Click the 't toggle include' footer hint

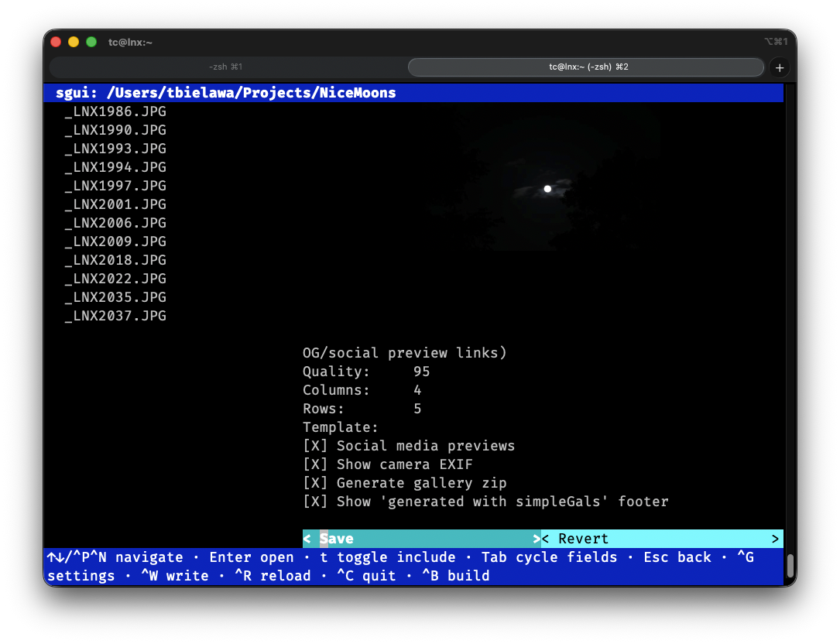[388, 557]
